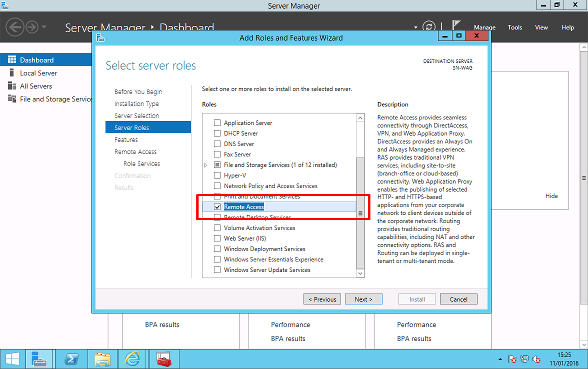Click the Hide link on the dashboard
The width and height of the screenshot is (588, 369).
click(x=552, y=196)
